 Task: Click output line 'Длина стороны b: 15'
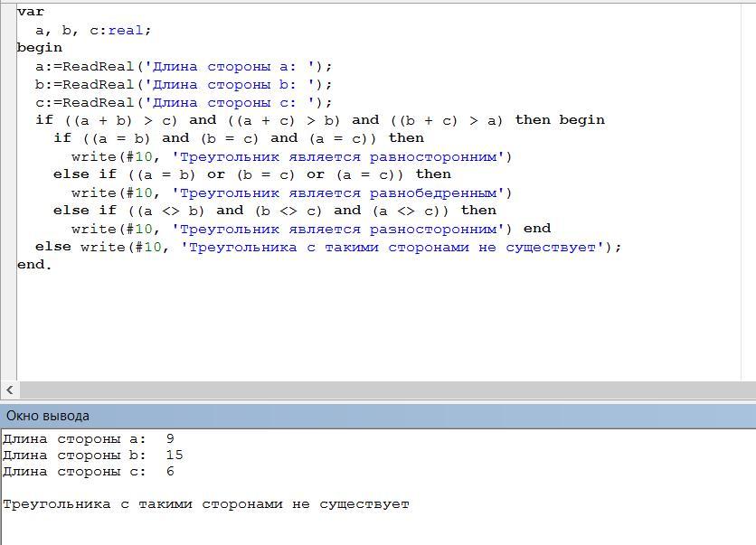93,456
